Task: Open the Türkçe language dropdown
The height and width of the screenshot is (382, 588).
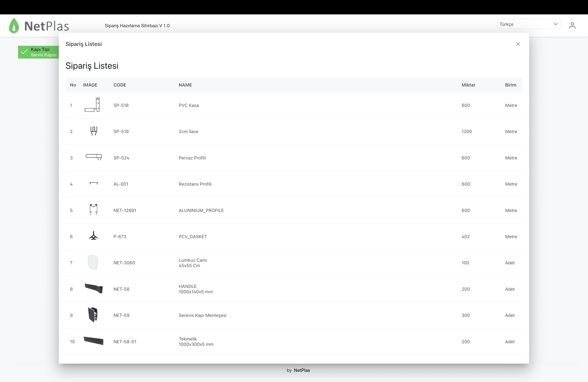Action: point(529,24)
